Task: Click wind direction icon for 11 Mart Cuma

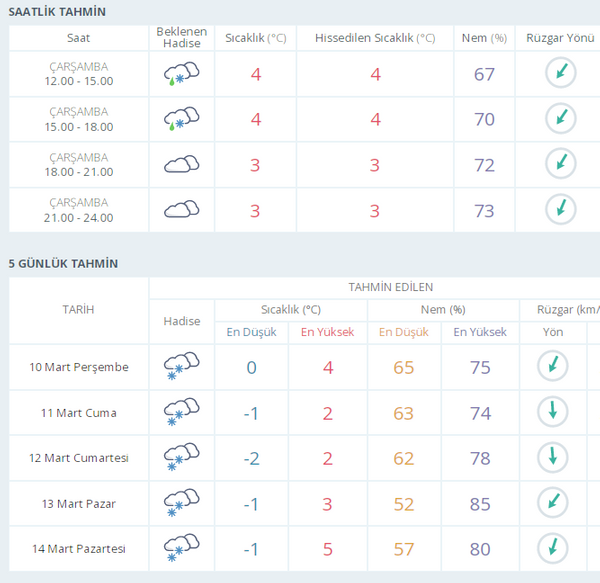Action: click(x=552, y=412)
